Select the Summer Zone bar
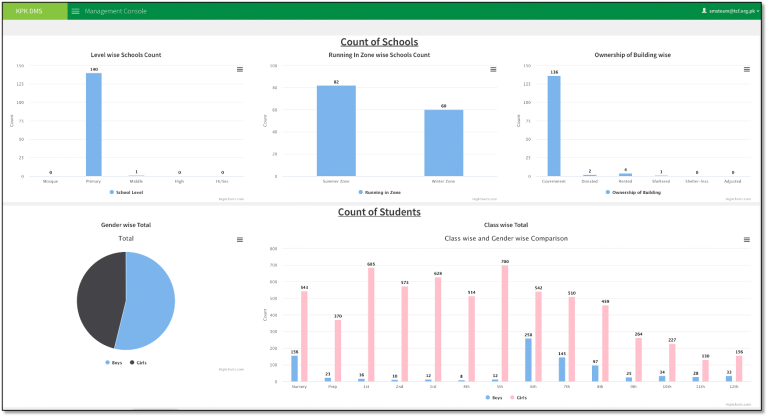768x417 pixels. click(x=336, y=130)
